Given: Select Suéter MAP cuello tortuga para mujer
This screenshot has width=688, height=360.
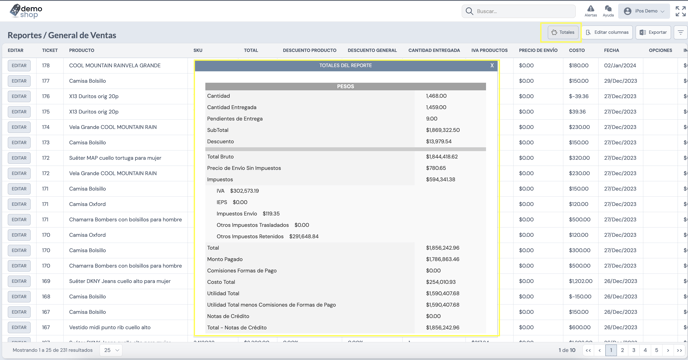Looking at the screenshot, I should (115, 158).
